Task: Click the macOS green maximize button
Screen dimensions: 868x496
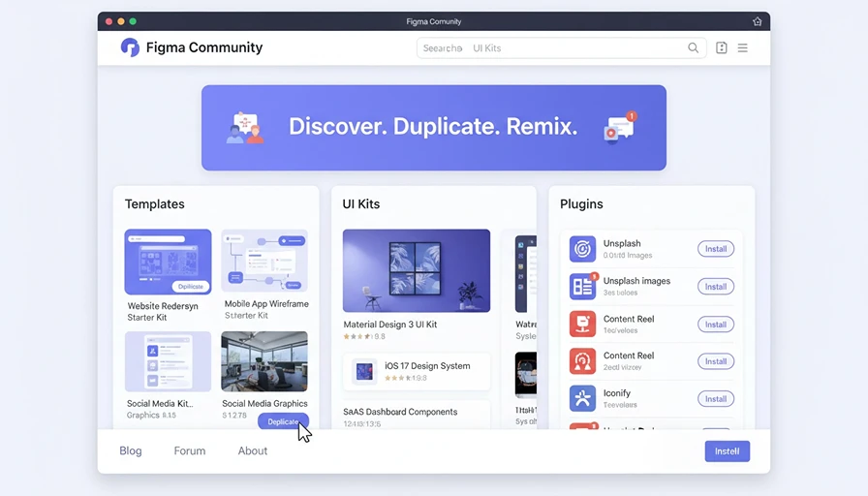Action: point(133,21)
